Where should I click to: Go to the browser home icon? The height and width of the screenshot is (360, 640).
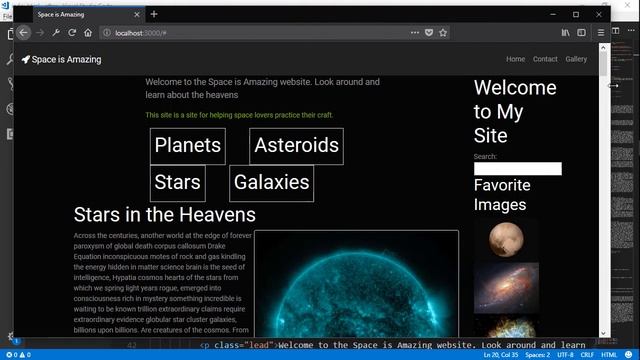[88, 33]
